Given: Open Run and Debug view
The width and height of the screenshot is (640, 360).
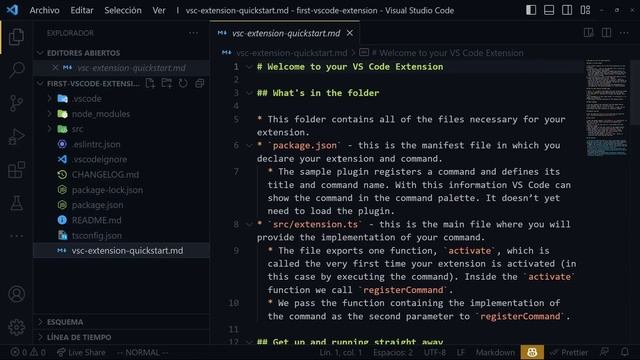Looking at the screenshot, I should 16,137.
